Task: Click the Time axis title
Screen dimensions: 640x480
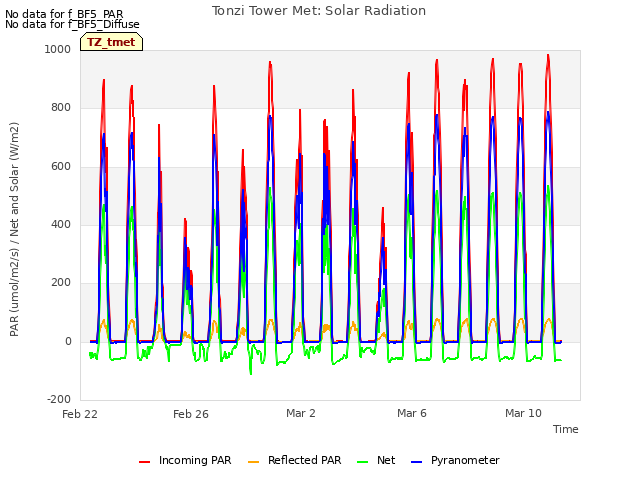Action: click(566, 429)
